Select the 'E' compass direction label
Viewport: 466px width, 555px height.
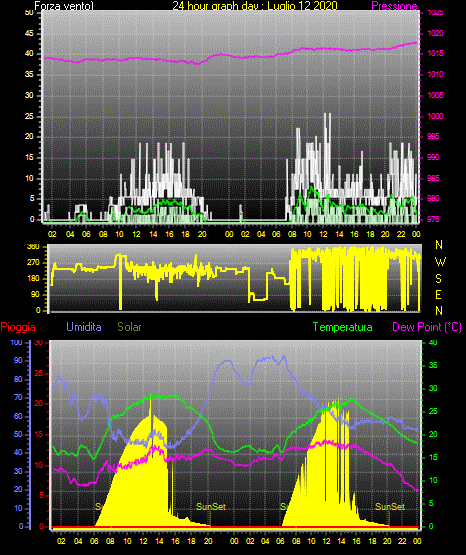click(438, 295)
